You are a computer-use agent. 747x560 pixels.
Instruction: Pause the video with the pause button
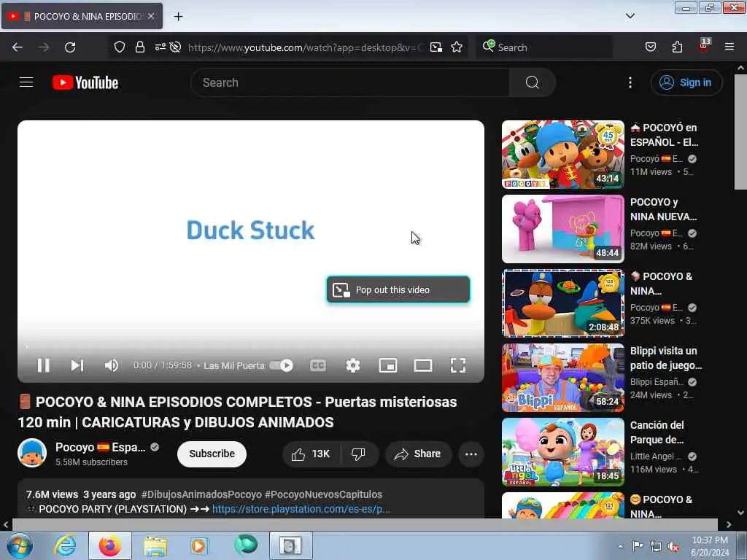click(x=43, y=365)
